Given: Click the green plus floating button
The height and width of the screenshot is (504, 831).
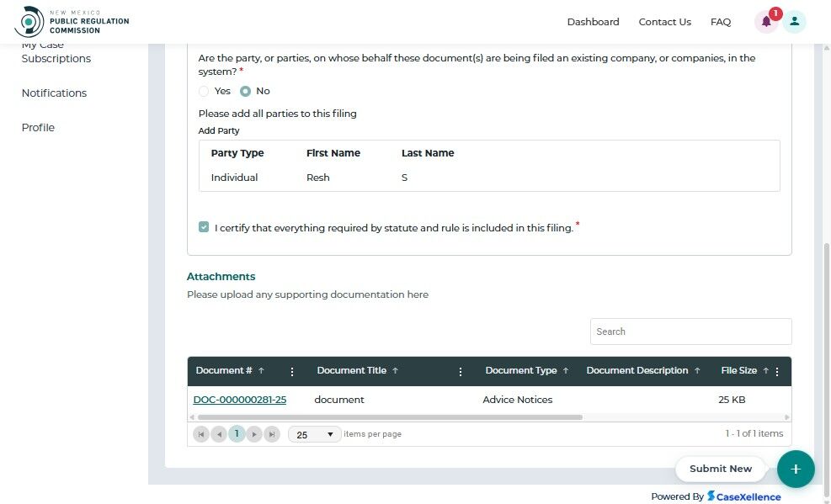Looking at the screenshot, I should [796, 469].
